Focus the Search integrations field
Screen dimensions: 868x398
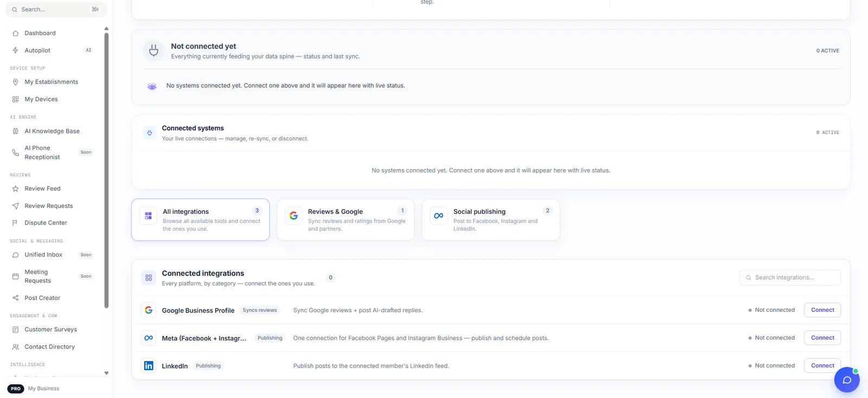790,278
